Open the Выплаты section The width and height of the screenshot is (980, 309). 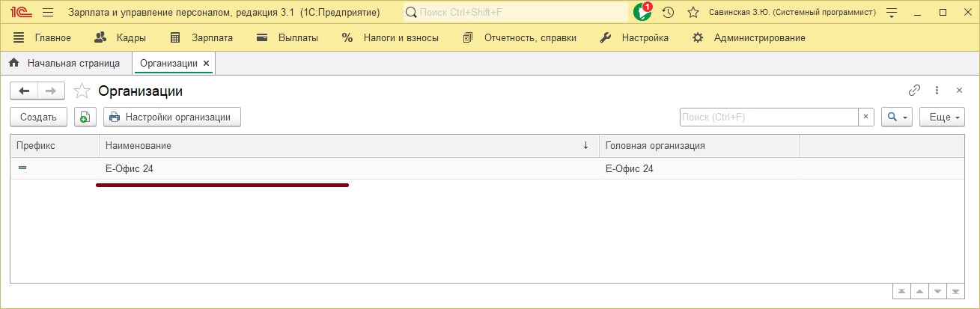287,37
